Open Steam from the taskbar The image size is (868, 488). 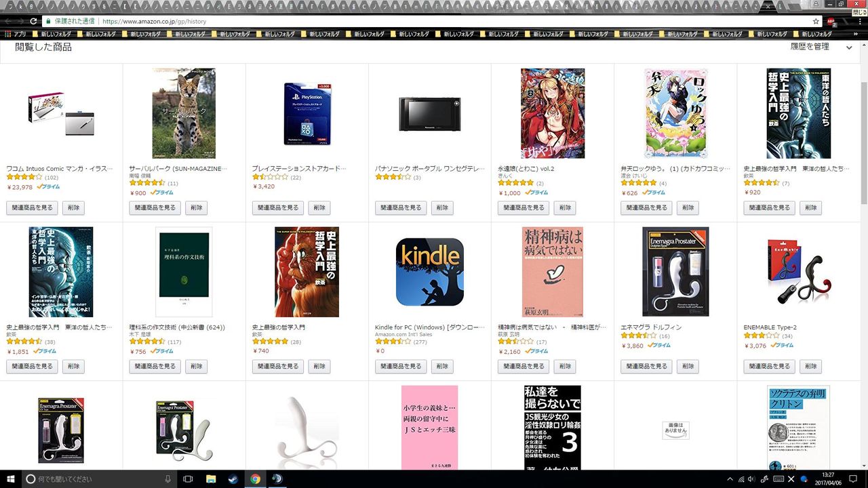point(232,479)
